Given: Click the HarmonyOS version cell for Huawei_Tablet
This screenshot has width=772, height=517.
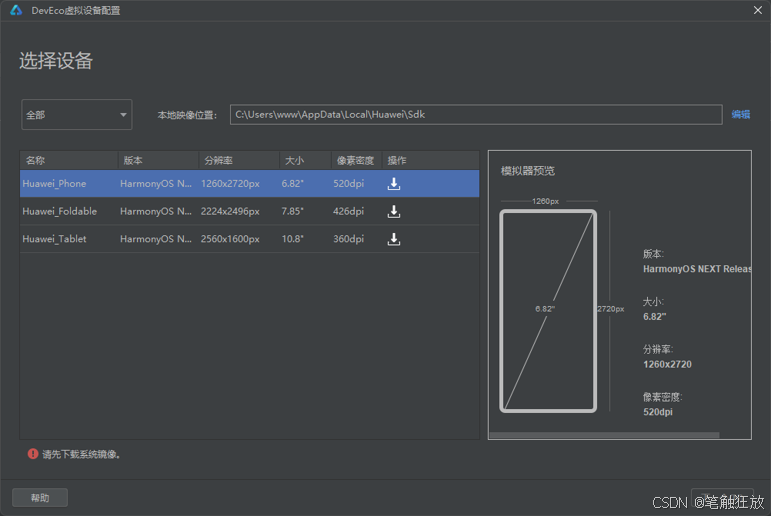Looking at the screenshot, I should (156, 239).
